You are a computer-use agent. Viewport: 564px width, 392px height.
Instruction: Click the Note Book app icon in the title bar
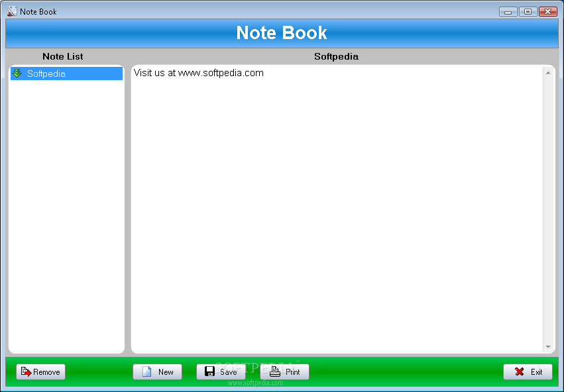pos(12,11)
